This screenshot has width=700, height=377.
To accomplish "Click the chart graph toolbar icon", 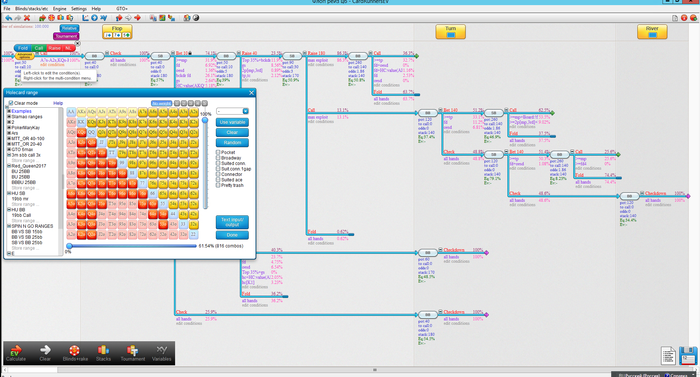I will pos(85,18).
